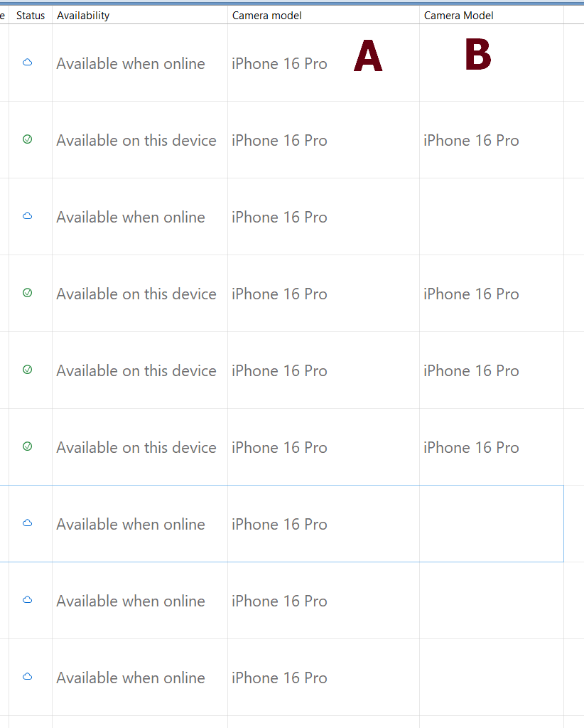Sort by the Availability column header
Viewport: 584px width, 728px height.
click(83, 16)
